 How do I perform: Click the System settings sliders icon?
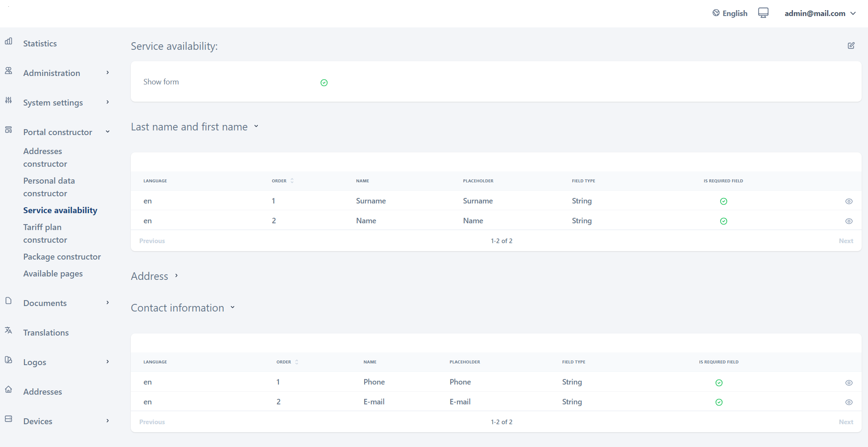pyautogui.click(x=8, y=100)
